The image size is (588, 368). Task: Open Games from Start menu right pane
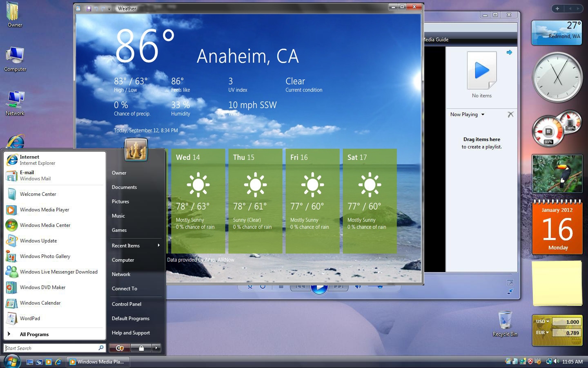(x=119, y=230)
